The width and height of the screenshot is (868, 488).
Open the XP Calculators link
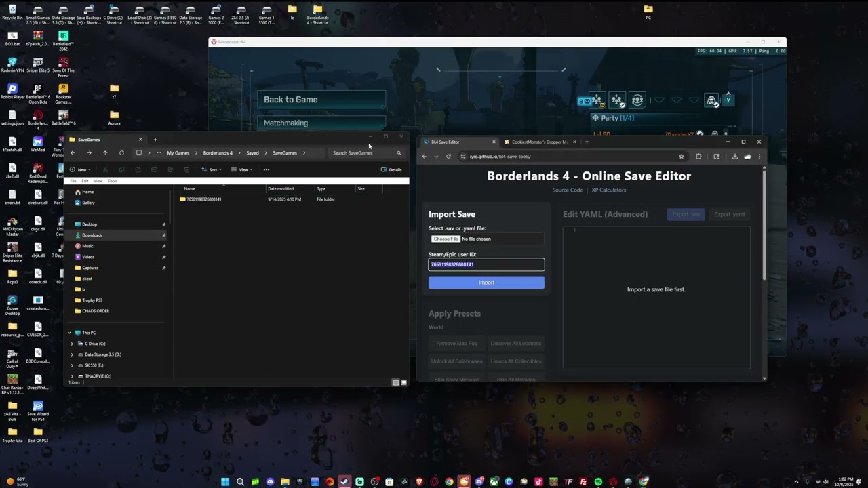click(609, 190)
